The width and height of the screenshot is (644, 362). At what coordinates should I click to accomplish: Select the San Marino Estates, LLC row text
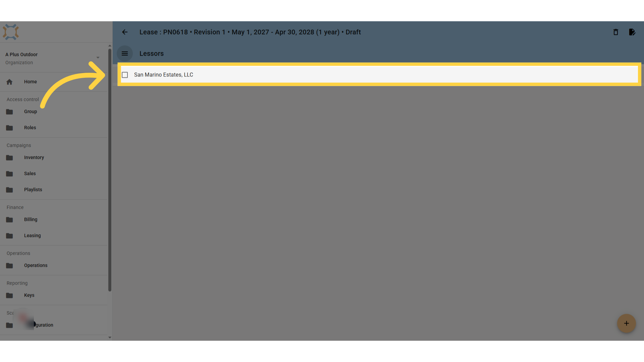click(164, 75)
